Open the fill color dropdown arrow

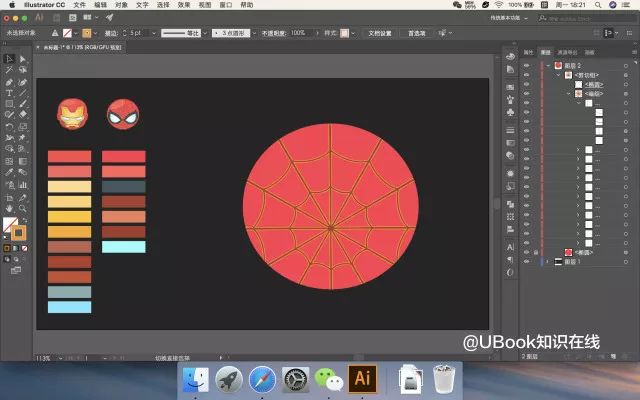(x=76, y=33)
